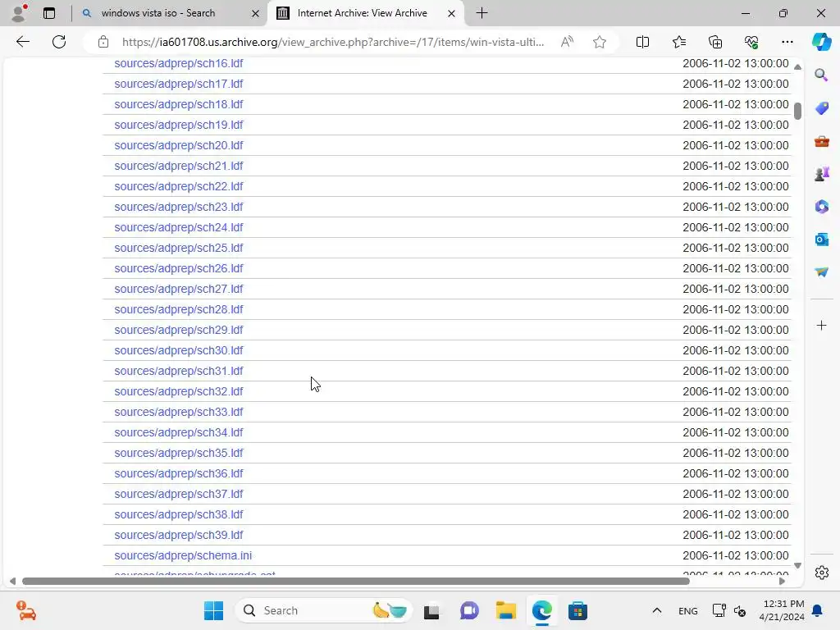Screen dimensions: 840x630
Task: Open sources/adprep/sch36.ldf link
Action: click(x=178, y=473)
